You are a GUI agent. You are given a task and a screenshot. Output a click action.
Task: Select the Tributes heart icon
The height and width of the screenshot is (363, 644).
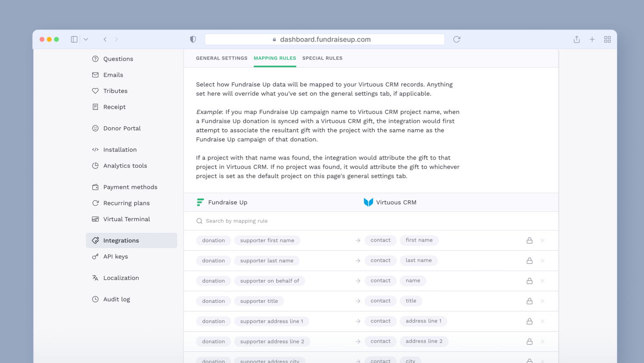tap(94, 91)
